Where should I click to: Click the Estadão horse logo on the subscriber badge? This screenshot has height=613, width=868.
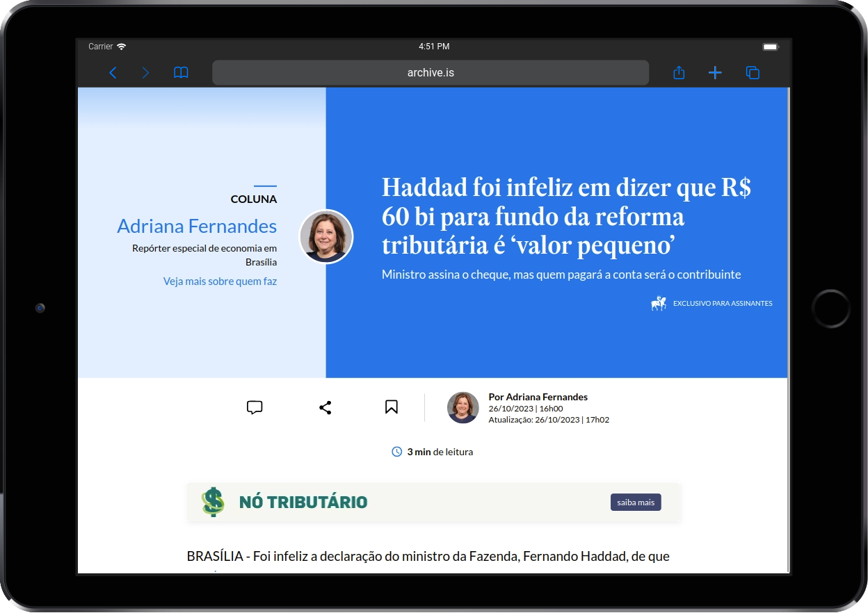[659, 303]
